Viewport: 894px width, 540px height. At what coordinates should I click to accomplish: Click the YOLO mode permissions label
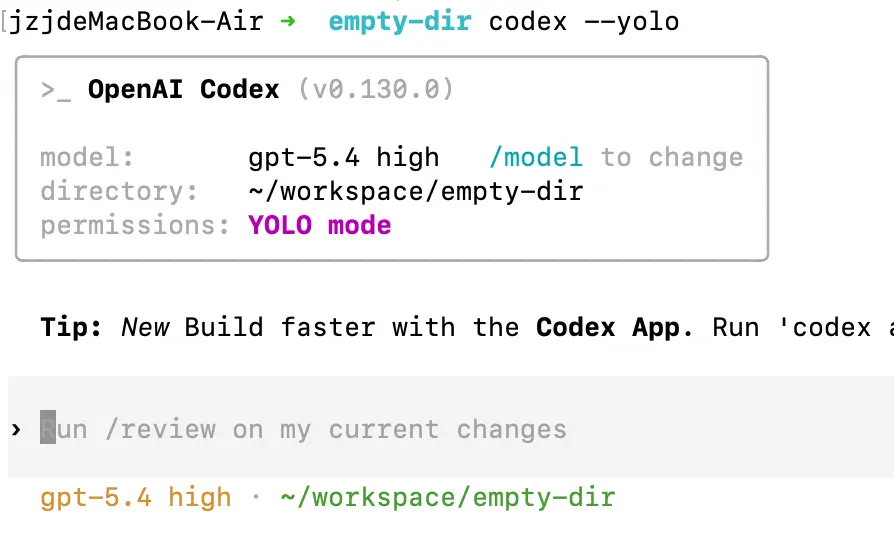[320, 225]
